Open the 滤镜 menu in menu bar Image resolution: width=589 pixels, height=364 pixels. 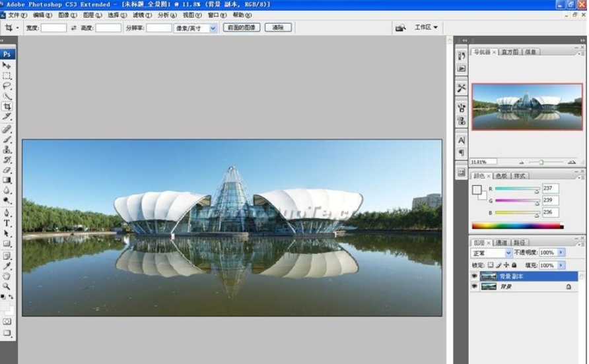click(x=139, y=15)
